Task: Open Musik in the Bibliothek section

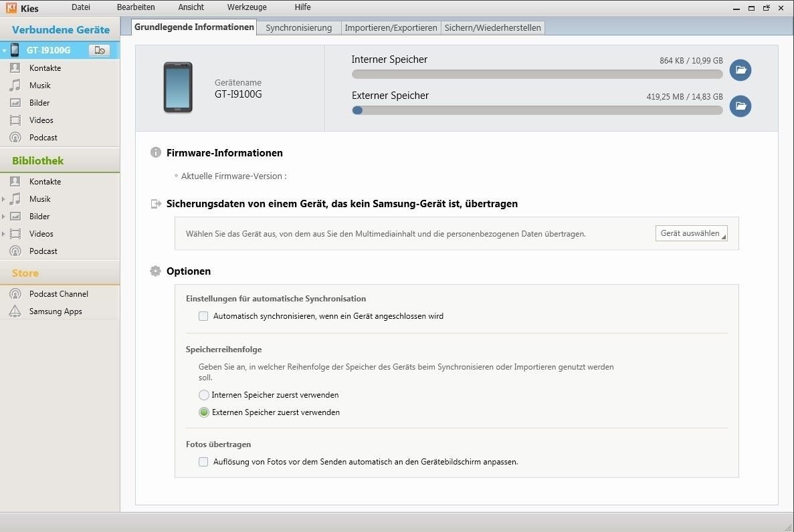Action: (x=40, y=199)
